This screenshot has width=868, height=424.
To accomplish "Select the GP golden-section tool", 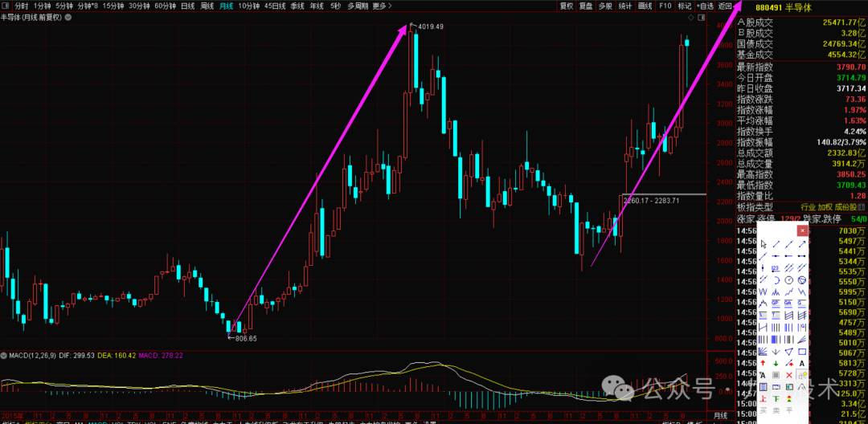I will click(776, 303).
